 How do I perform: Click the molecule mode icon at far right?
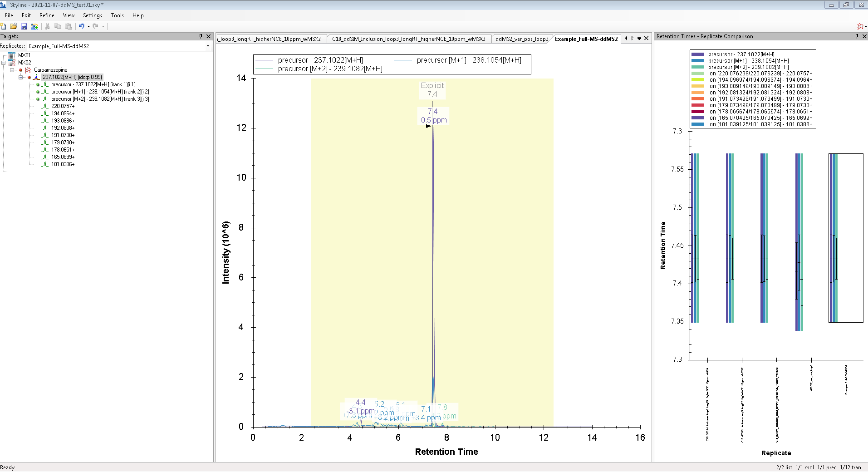(x=860, y=26)
